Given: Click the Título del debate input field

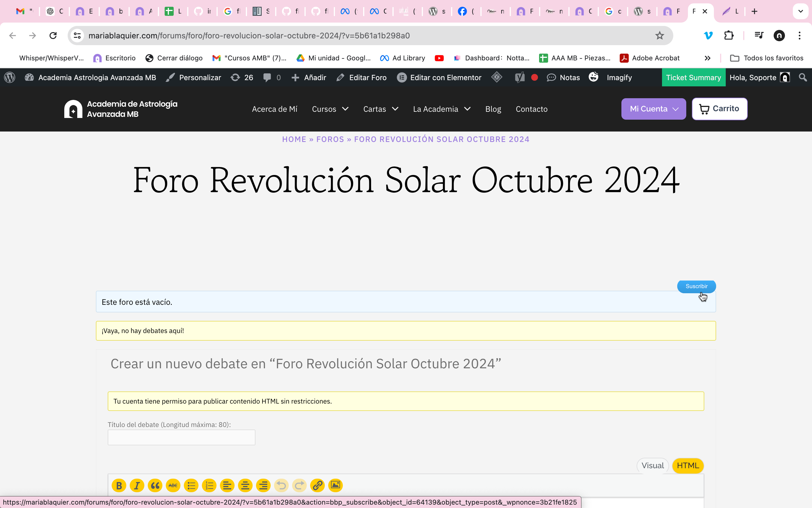Looking at the screenshot, I should point(181,437).
